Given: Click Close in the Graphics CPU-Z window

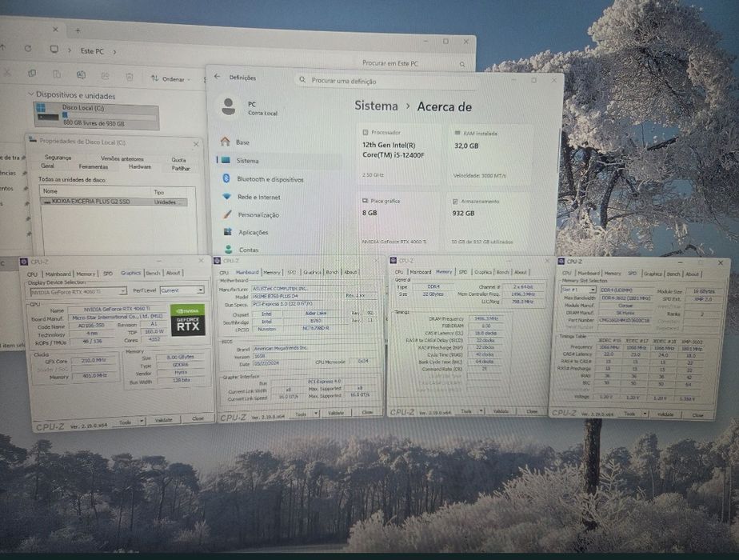Looking at the screenshot, I should point(198,418).
